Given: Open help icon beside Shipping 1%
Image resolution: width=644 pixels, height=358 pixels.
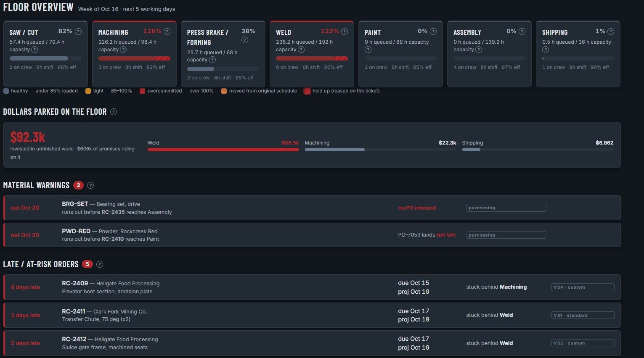Looking at the screenshot, I should click(x=611, y=32).
